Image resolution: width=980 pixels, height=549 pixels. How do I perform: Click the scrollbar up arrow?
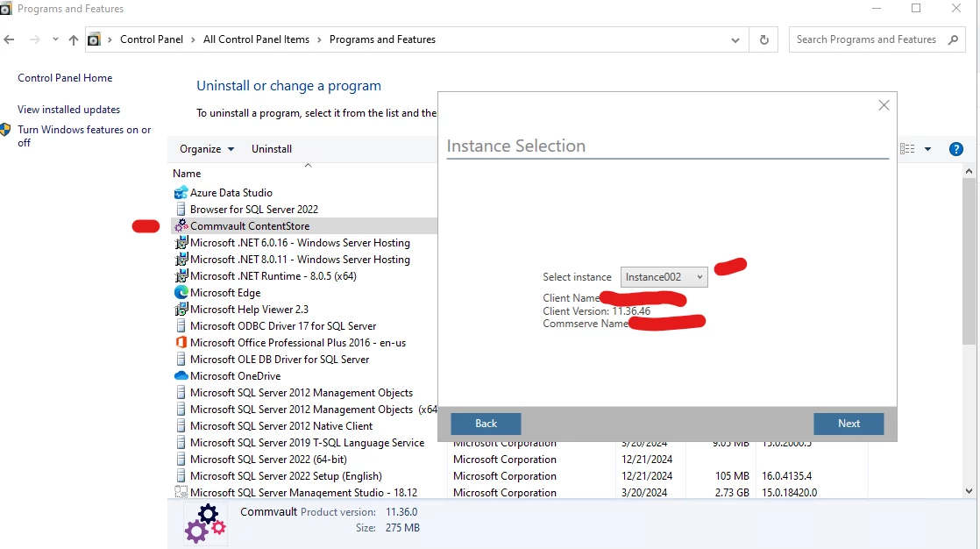pyautogui.click(x=969, y=171)
